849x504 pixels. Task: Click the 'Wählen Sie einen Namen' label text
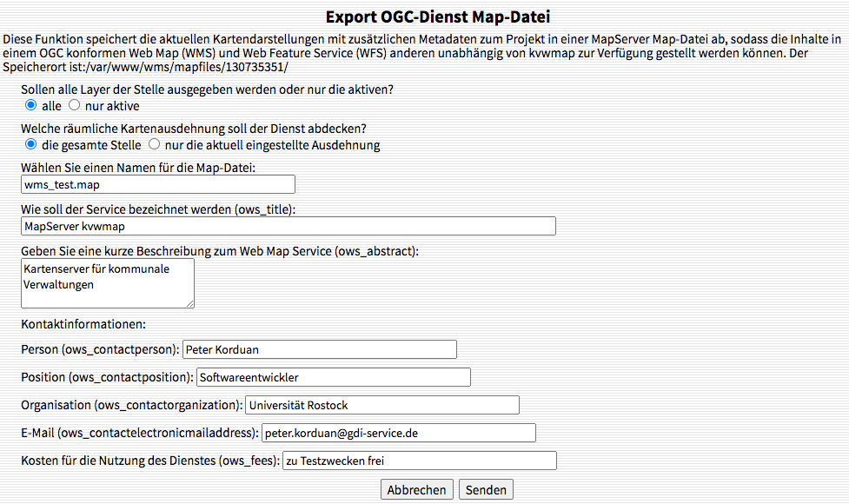(138, 167)
